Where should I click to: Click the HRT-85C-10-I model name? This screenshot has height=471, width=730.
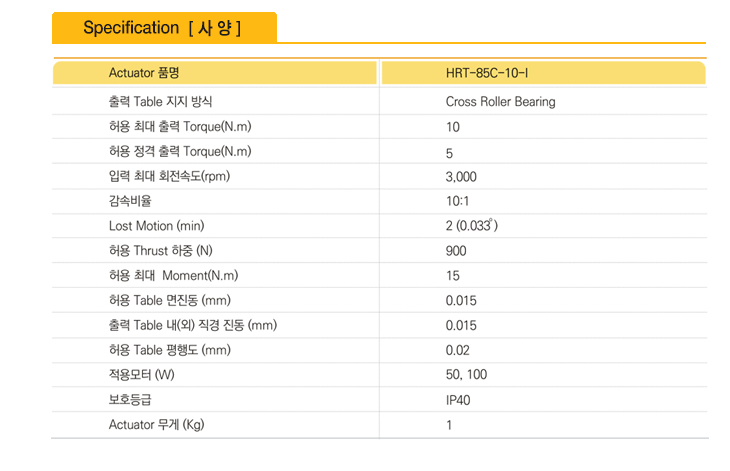click(x=487, y=73)
